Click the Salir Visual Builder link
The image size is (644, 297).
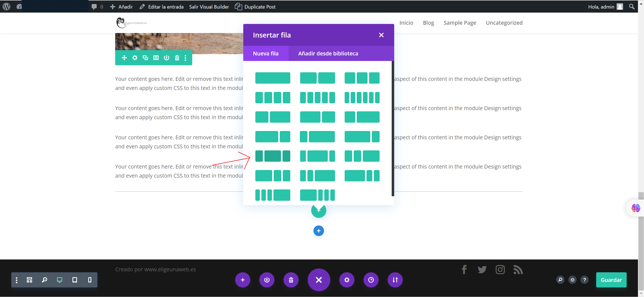(x=209, y=7)
